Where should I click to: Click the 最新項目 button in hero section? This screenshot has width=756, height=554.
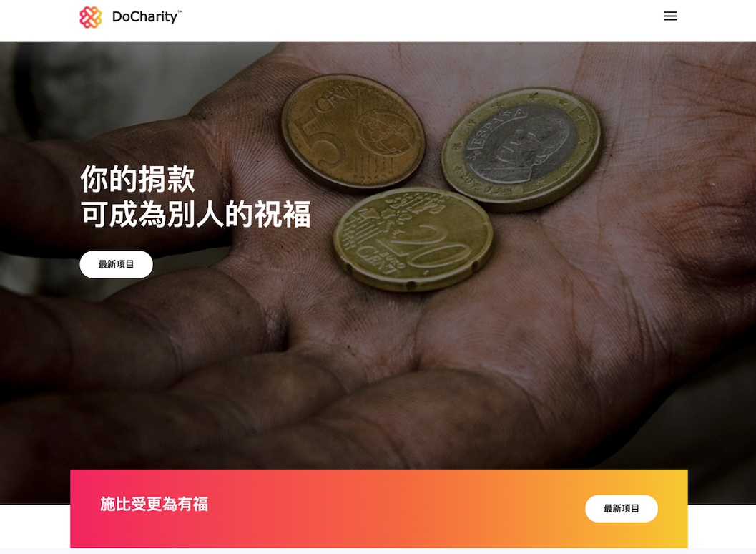pos(116,264)
